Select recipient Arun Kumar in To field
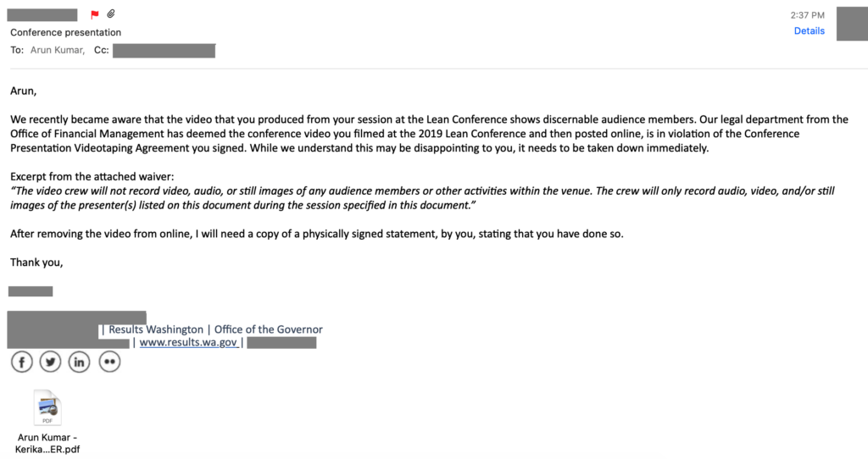Viewport: 868px width, 459px height. pos(58,50)
